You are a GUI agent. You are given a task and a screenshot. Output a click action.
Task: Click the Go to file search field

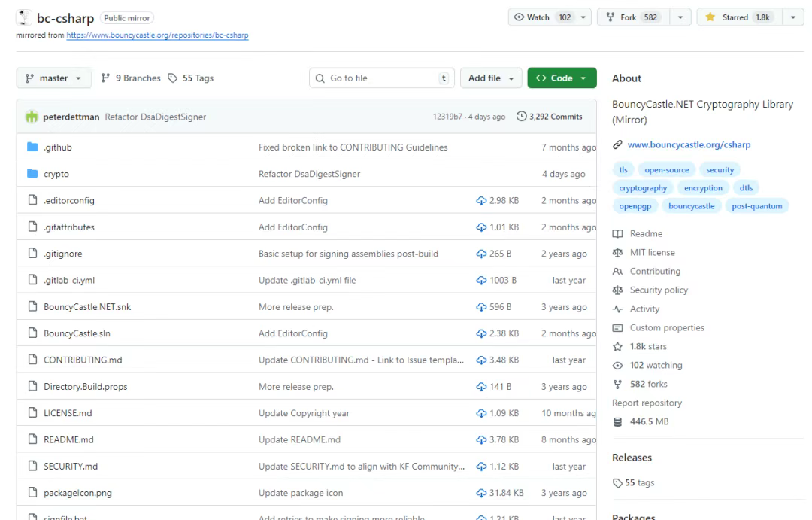[382, 78]
